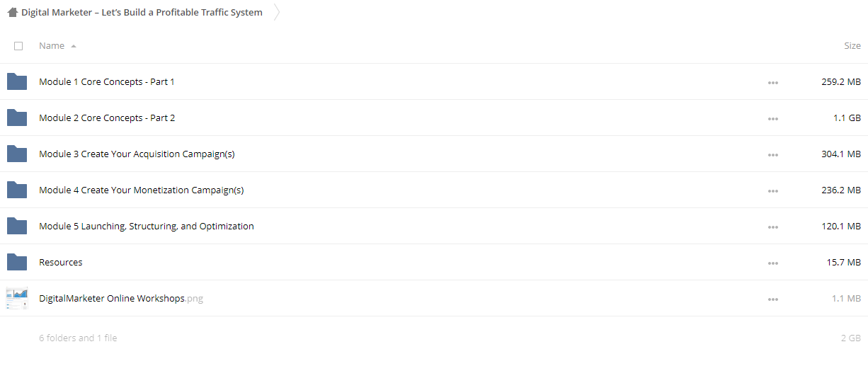Screen dimensions: 868x366
Task: Open the more options dots for Module 3
Action: [773, 155]
